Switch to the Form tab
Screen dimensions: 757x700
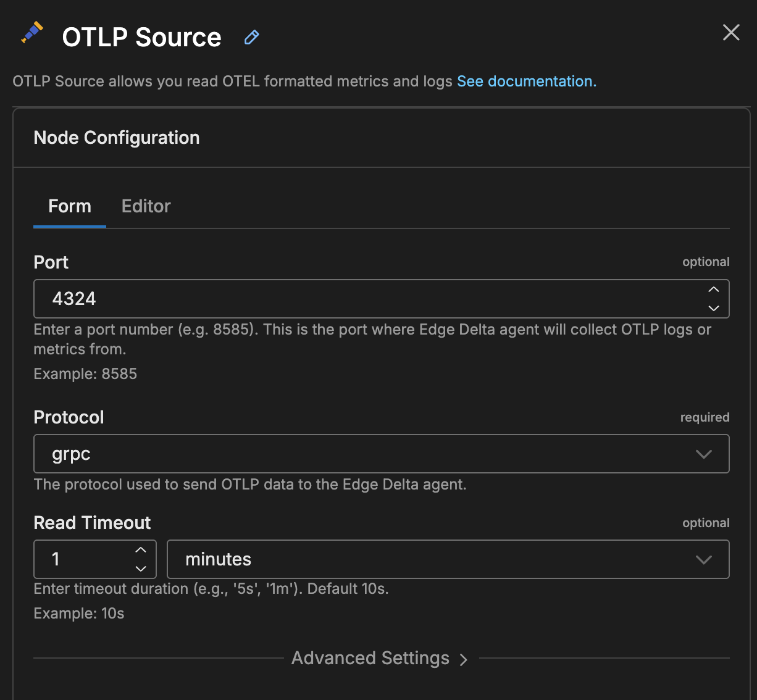70,206
